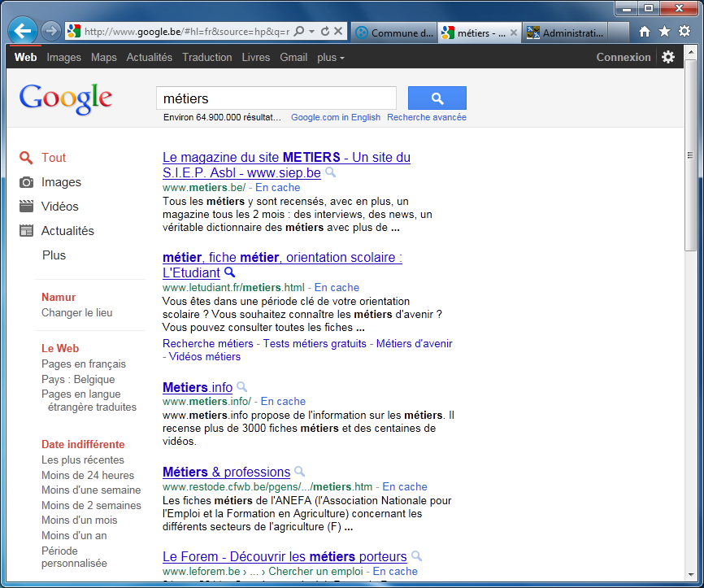Open Favorites star icon
This screenshot has height=588, width=704.
coord(664,31)
